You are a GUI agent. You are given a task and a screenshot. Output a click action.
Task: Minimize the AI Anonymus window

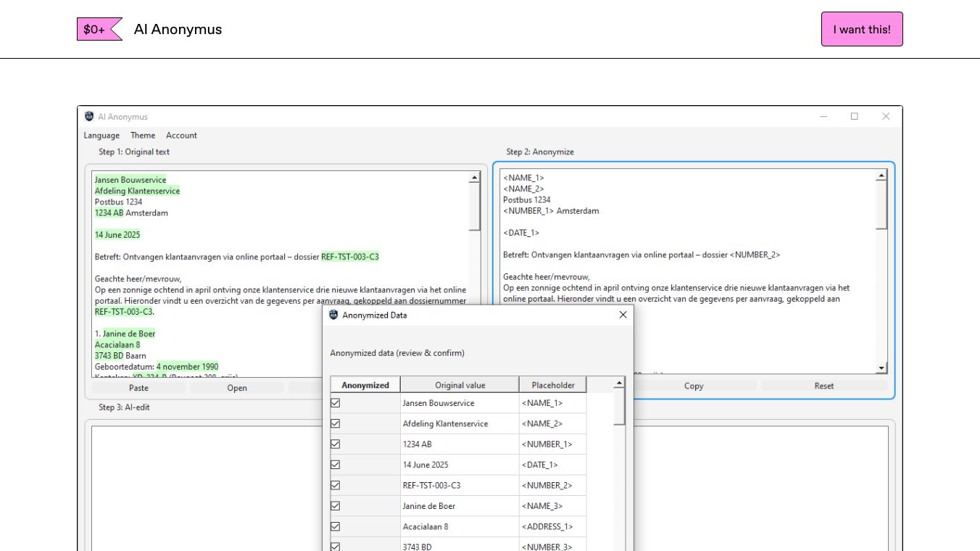(x=823, y=117)
